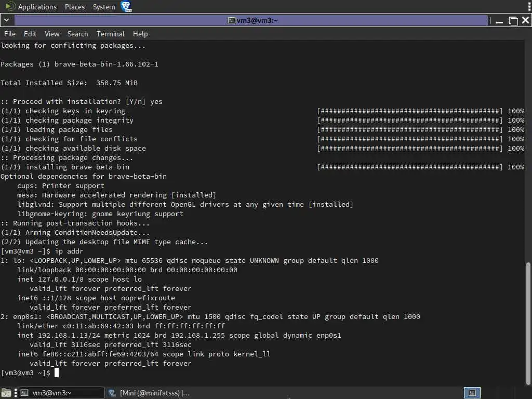
Task: Click 'inet6 ::1/128 scope host noprefixroute' line
Action: coord(96,298)
